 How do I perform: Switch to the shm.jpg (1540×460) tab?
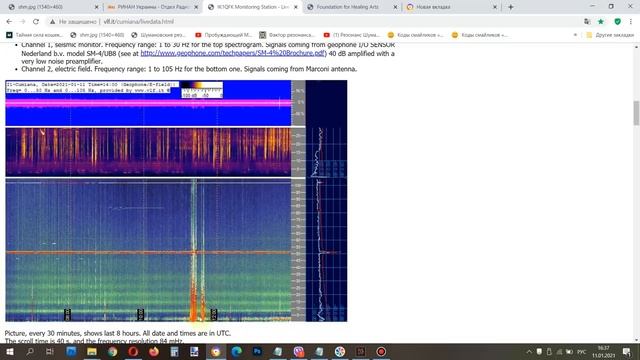[x=53, y=7]
